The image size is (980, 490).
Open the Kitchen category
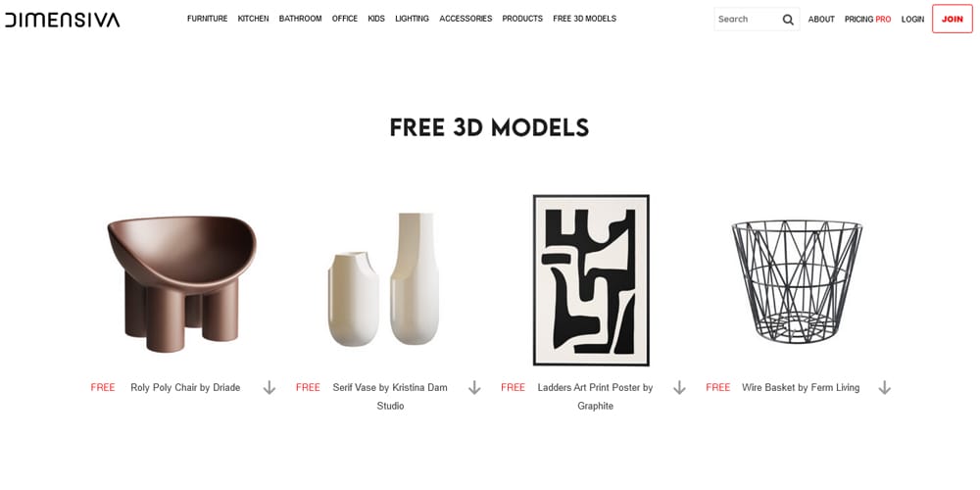tap(253, 19)
